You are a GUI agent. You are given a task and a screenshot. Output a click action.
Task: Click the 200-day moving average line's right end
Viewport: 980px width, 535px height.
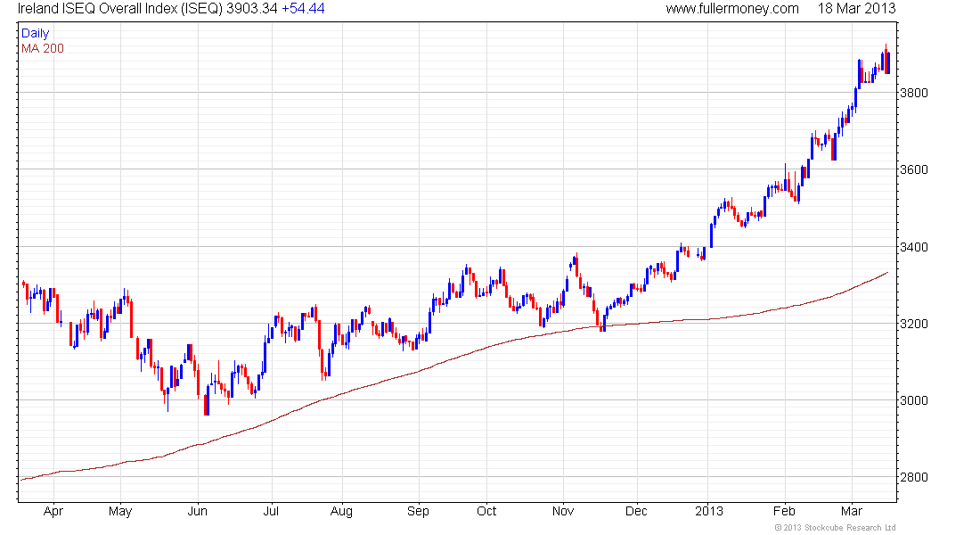coord(886,273)
